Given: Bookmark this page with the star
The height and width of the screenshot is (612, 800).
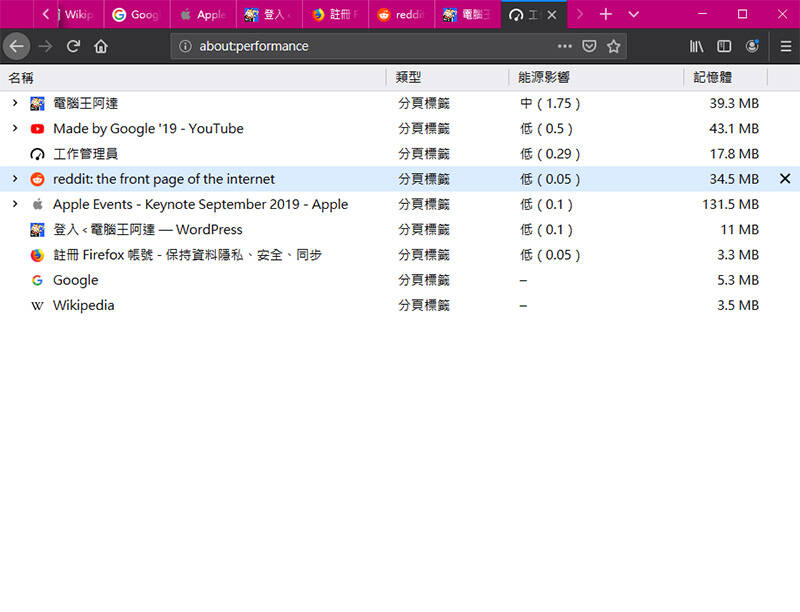Looking at the screenshot, I should point(613,46).
